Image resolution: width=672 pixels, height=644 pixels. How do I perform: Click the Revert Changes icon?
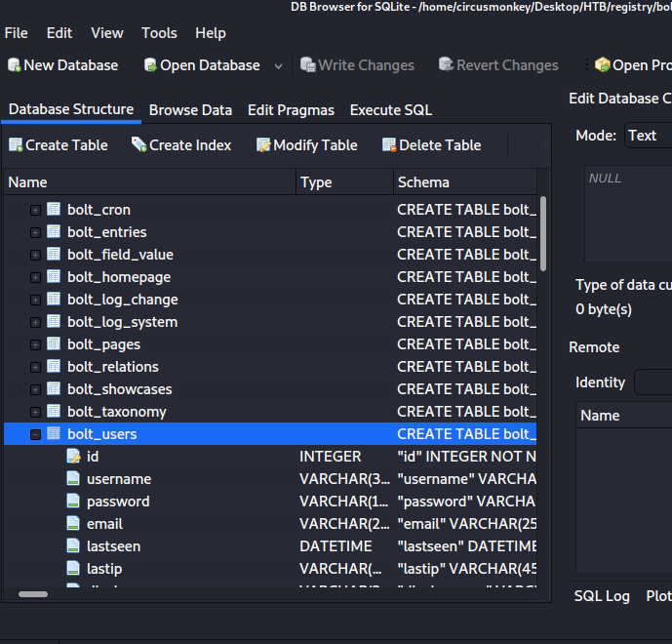[446, 64]
